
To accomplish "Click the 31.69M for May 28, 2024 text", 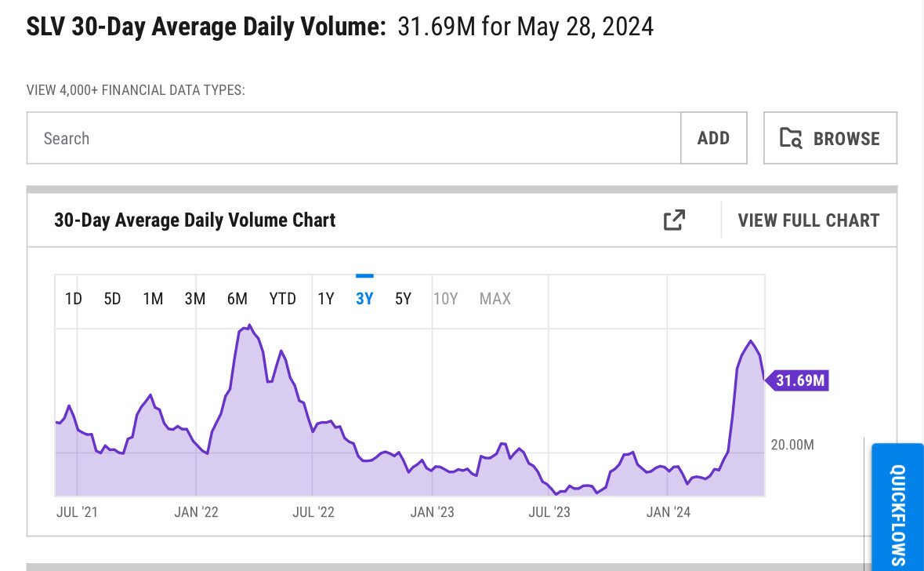I will pos(526,27).
